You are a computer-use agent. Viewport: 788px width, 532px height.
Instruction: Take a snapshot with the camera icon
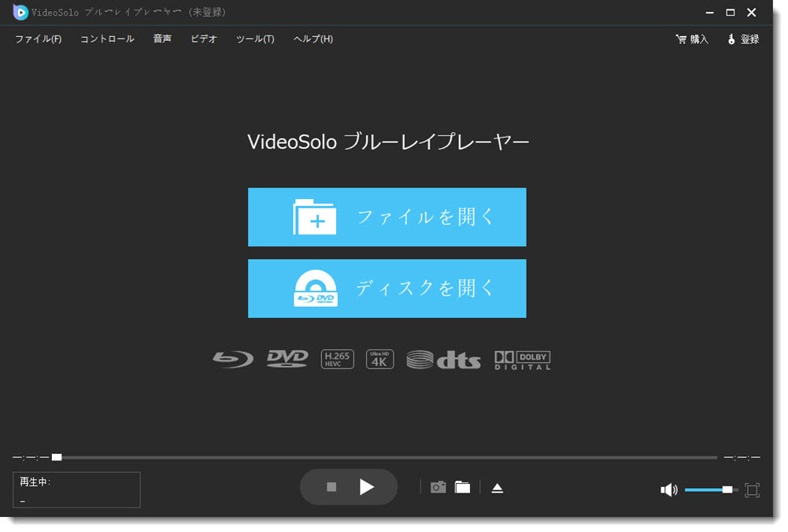[x=438, y=487]
